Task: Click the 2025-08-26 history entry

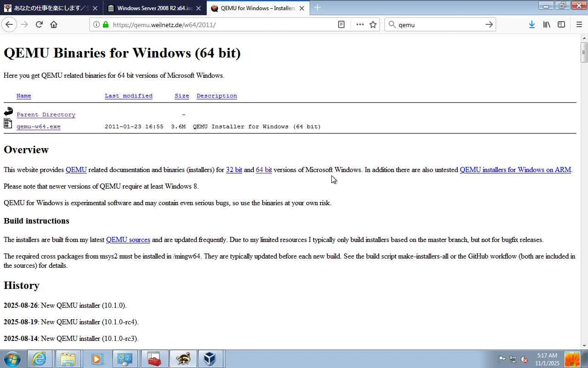Action: pyautogui.click(x=65, y=305)
